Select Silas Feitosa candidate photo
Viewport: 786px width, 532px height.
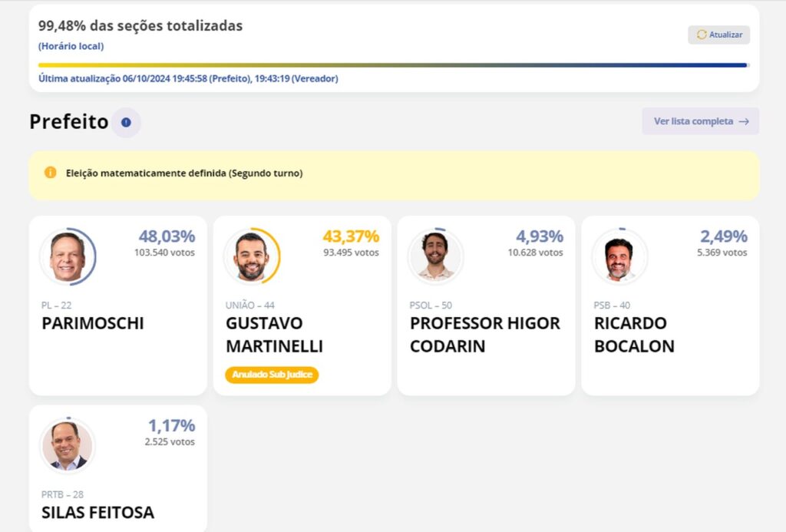[68, 445]
